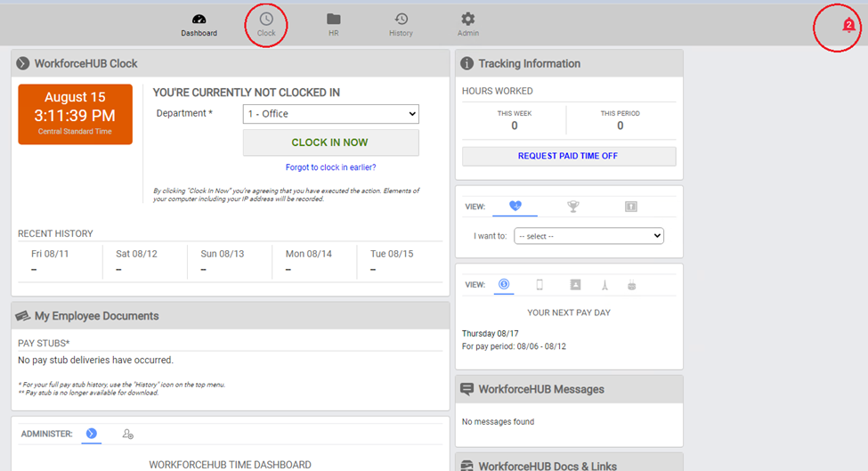Click the REQUEST PAID TIME OFF button
The width and height of the screenshot is (868, 471).
tap(569, 156)
